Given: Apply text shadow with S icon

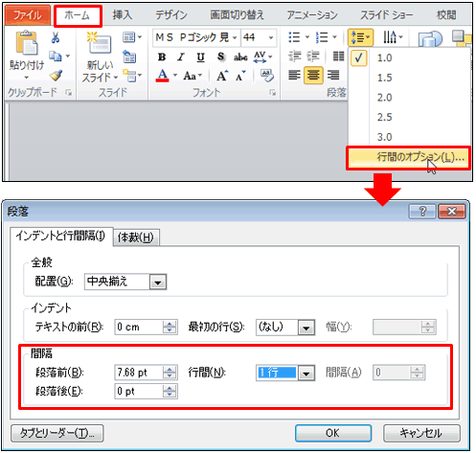Looking at the screenshot, I should coord(220,57).
